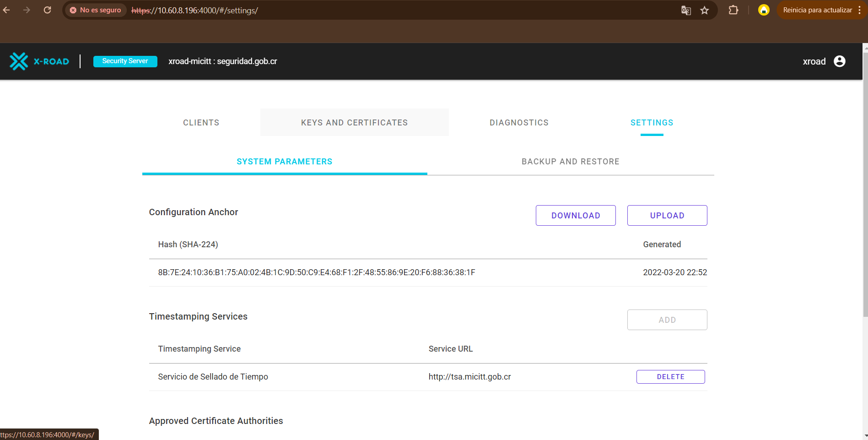Click the configuration anchor hash value
The width and height of the screenshot is (868, 440).
tap(317, 272)
